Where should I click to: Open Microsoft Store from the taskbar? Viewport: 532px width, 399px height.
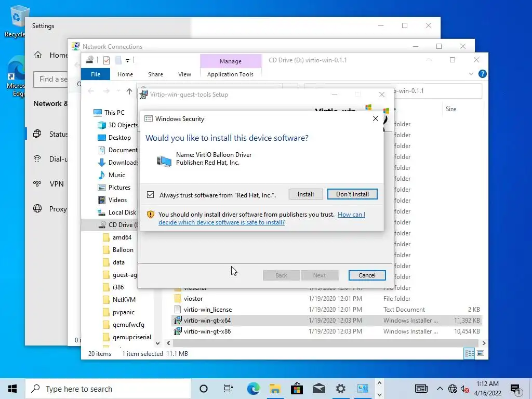coord(297,389)
